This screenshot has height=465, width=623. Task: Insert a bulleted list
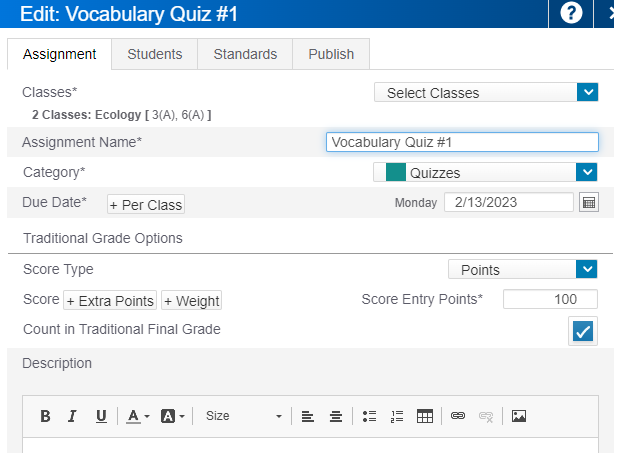pyautogui.click(x=368, y=416)
